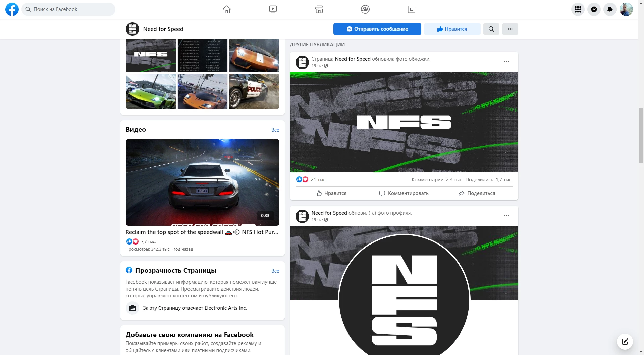Click the 'Need for Speed' page title in header
The width and height of the screenshot is (644, 355).
[x=163, y=29]
